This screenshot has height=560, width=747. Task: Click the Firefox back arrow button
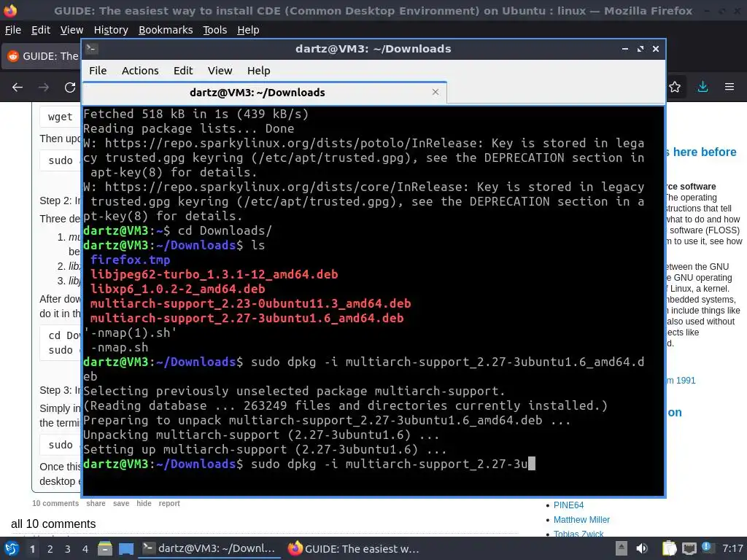[x=18, y=87]
